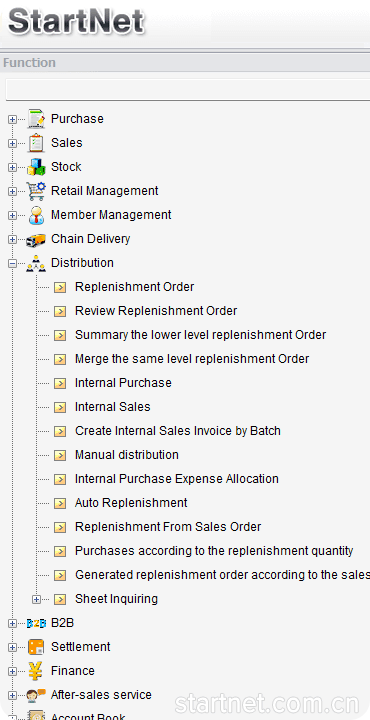The height and width of the screenshot is (720, 370).
Task: Expand the Sheet Inquiring subnode
Action: [36, 599]
